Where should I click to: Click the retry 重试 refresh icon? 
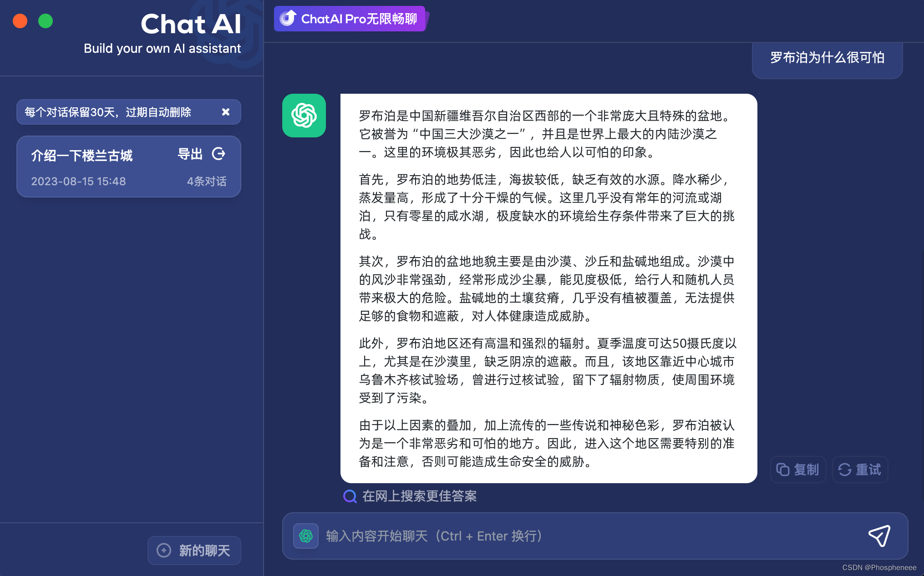point(845,470)
